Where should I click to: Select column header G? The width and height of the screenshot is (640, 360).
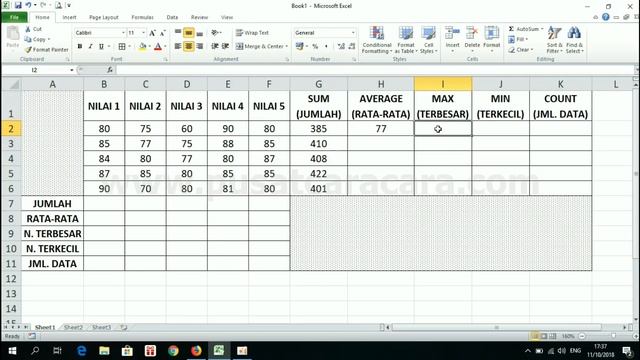pos(318,84)
